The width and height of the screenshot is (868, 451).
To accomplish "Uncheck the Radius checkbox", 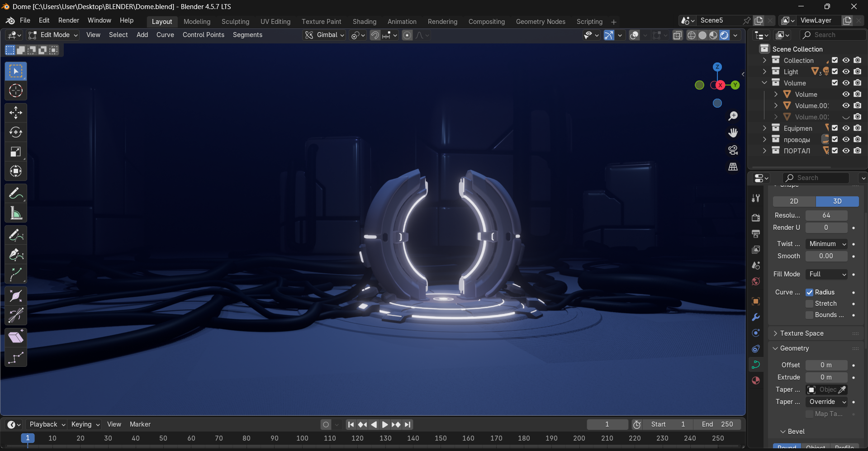I will [810, 292].
